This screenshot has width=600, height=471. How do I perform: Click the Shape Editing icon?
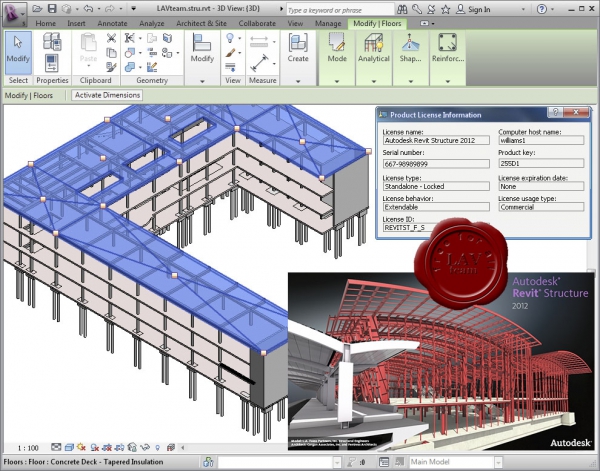coord(409,42)
